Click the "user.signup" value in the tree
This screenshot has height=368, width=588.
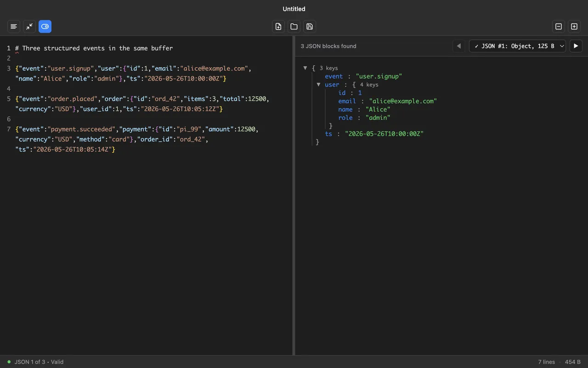click(379, 76)
